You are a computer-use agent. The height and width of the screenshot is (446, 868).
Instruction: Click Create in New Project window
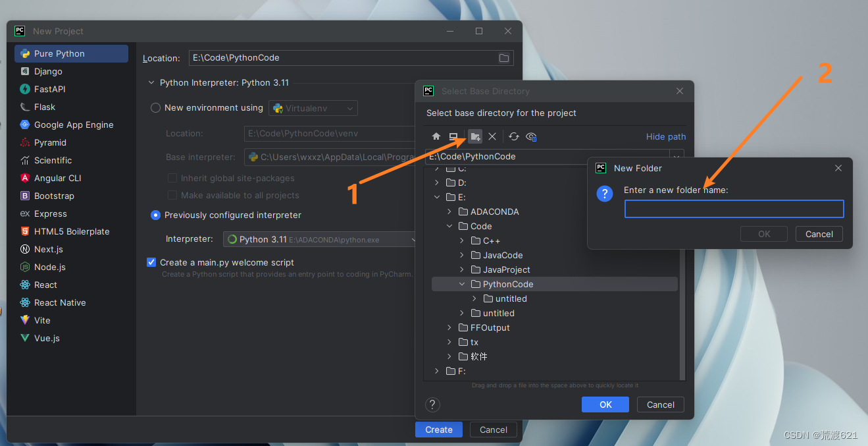pos(439,430)
